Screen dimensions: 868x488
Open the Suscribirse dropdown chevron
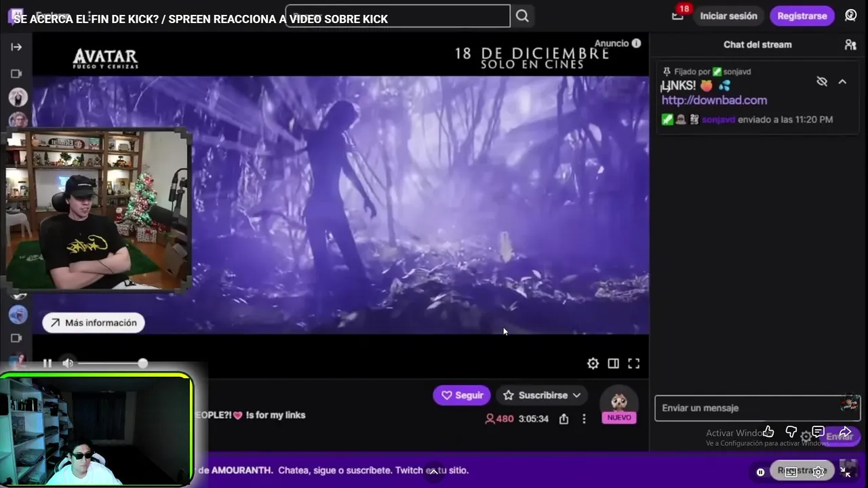pyautogui.click(x=576, y=395)
